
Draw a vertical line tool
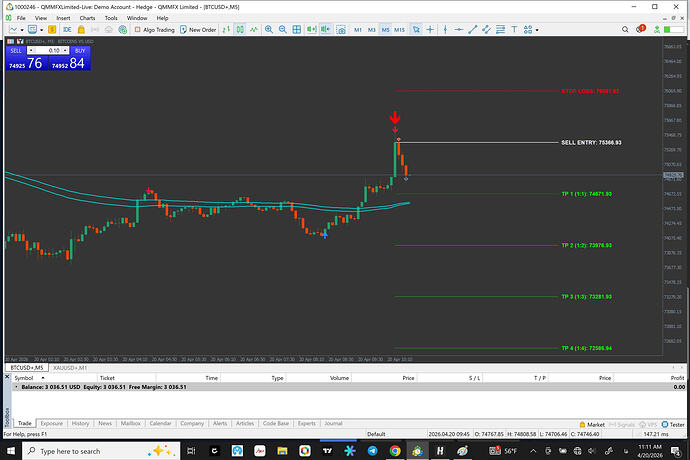click(445, 29)
